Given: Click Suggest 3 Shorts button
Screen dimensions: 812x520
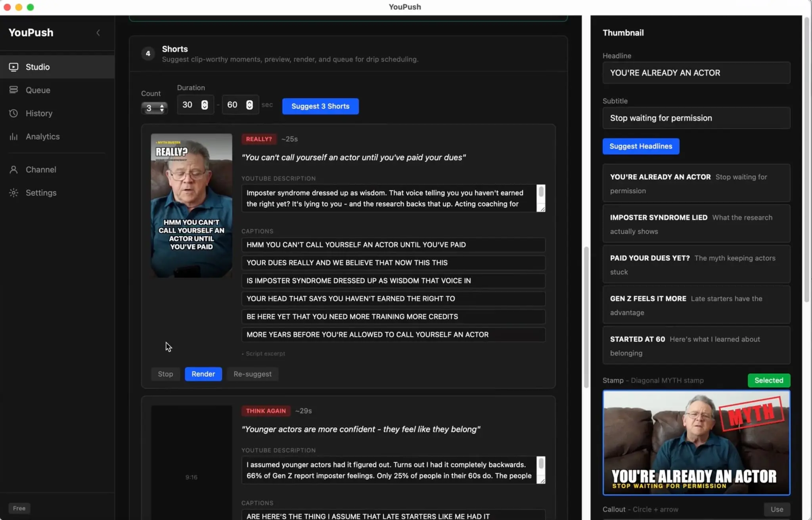Looking at the screenshot, I should pos(320,106).
